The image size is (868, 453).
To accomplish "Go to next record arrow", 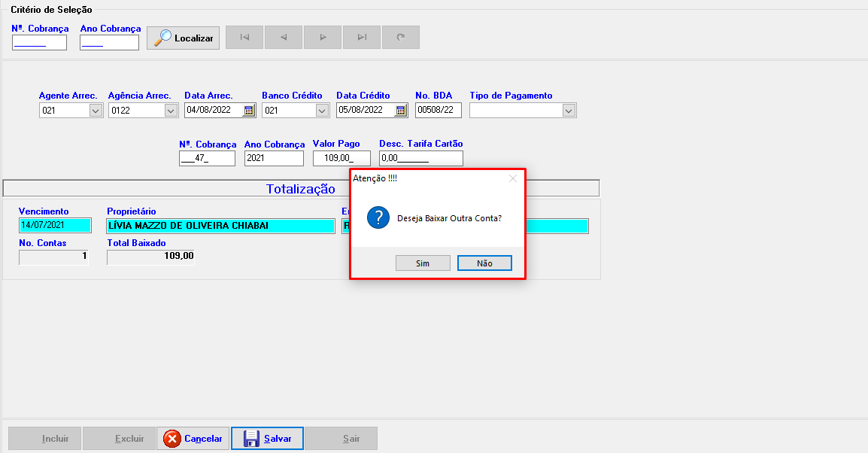I will [323, 38].
